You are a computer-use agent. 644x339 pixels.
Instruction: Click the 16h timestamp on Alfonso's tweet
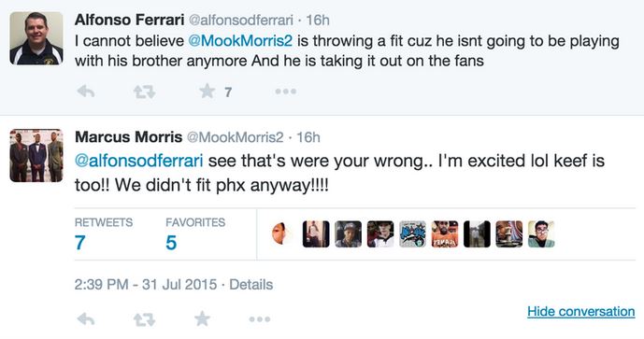click(318, 21)
